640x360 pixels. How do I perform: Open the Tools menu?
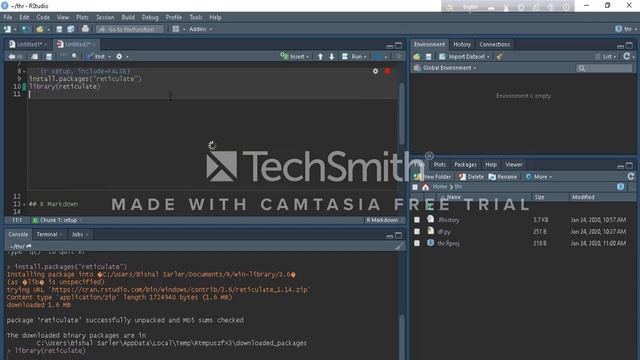[196, 17]
